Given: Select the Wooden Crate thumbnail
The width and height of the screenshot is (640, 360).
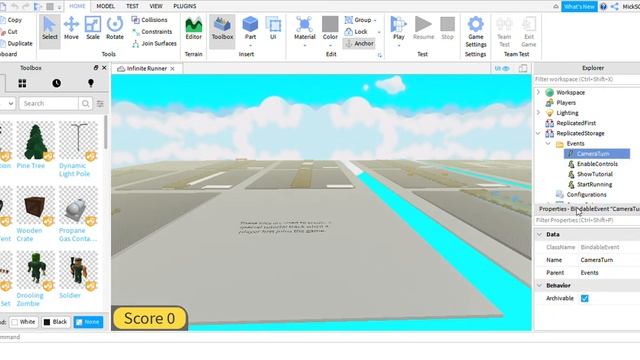Looking at the screenshot, I should tap(36, 206).
